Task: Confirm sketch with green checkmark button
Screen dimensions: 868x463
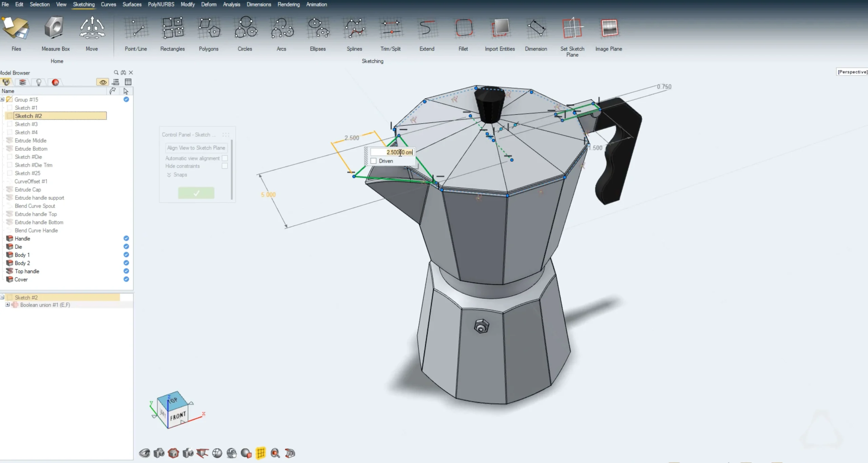Action: [196, 193]
